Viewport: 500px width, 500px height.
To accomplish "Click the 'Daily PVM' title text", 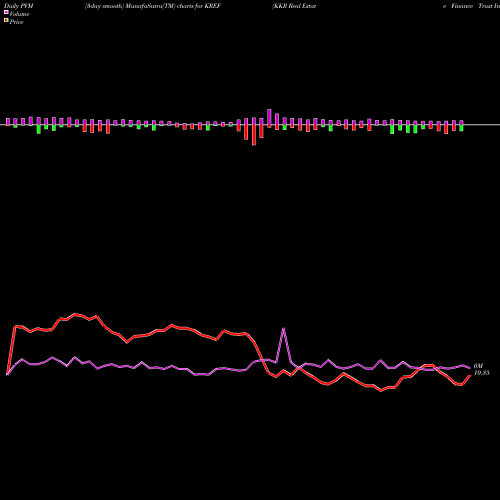I will (19, 6).
